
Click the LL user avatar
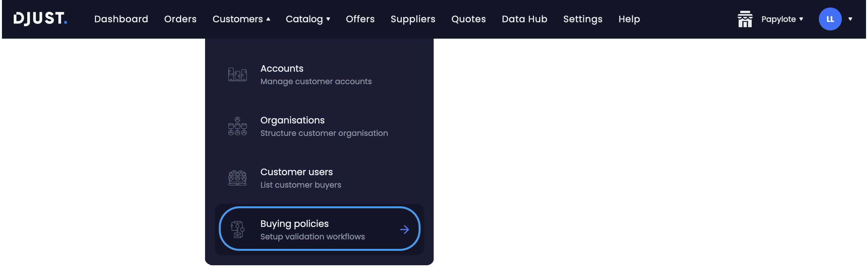click(x=830, y=19)
